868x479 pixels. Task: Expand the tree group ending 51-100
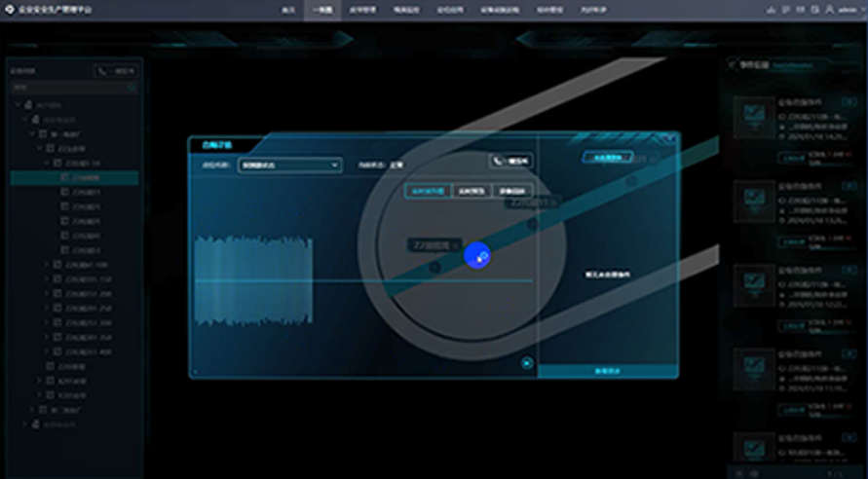coord(47,265)
